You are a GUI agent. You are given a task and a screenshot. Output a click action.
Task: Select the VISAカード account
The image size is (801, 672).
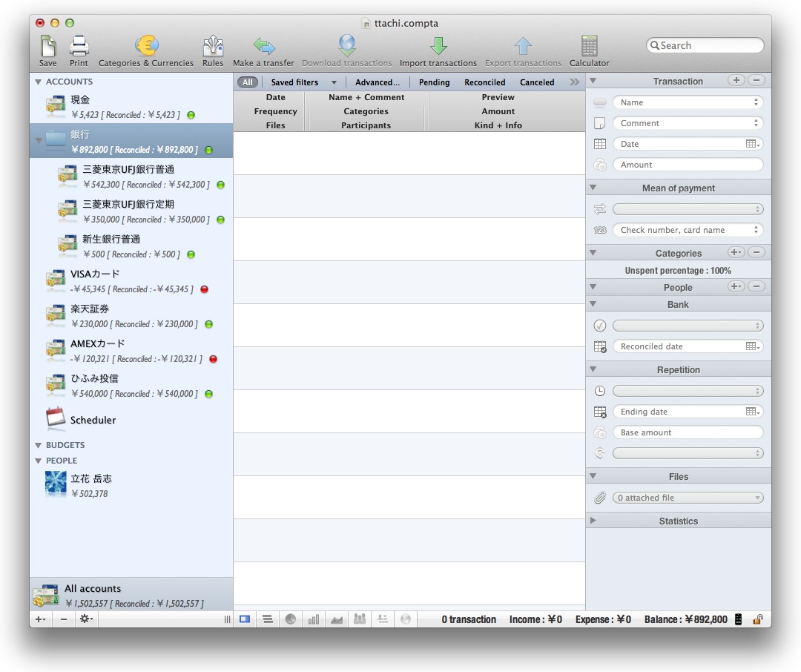pyautogui.click(x=95, y=274)
